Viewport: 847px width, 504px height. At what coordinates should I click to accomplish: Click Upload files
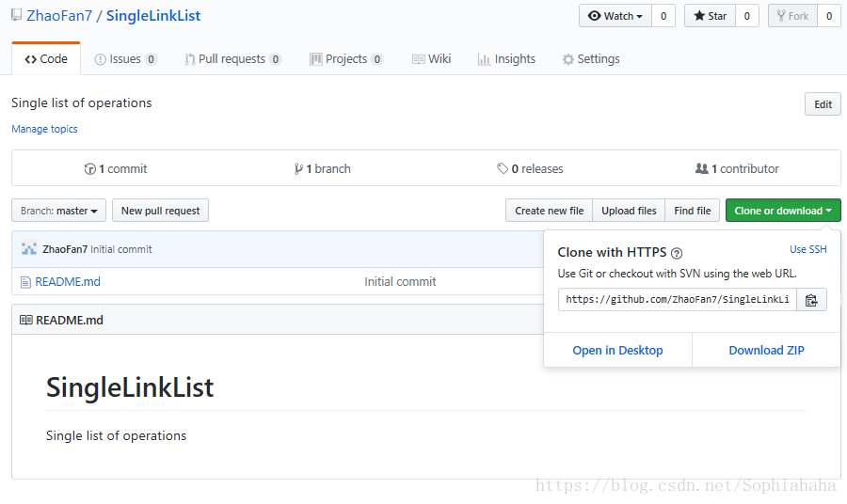(x=629, y=211)
